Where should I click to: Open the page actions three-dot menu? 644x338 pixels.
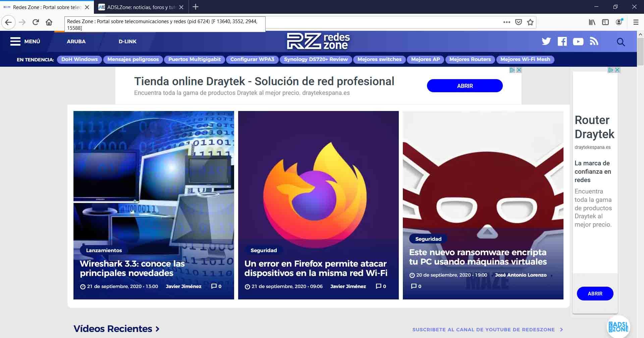pyautogui.click(x=506, y=22)
